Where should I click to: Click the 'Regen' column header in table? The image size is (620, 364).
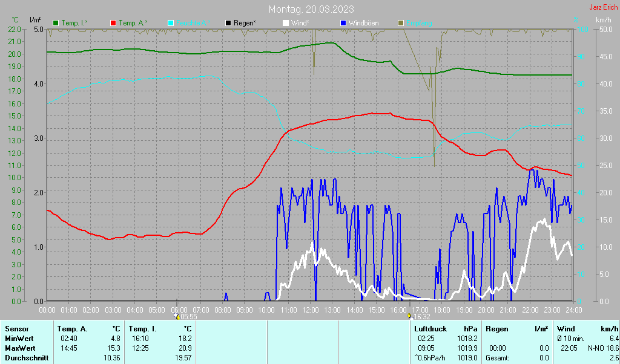(497, 329)
